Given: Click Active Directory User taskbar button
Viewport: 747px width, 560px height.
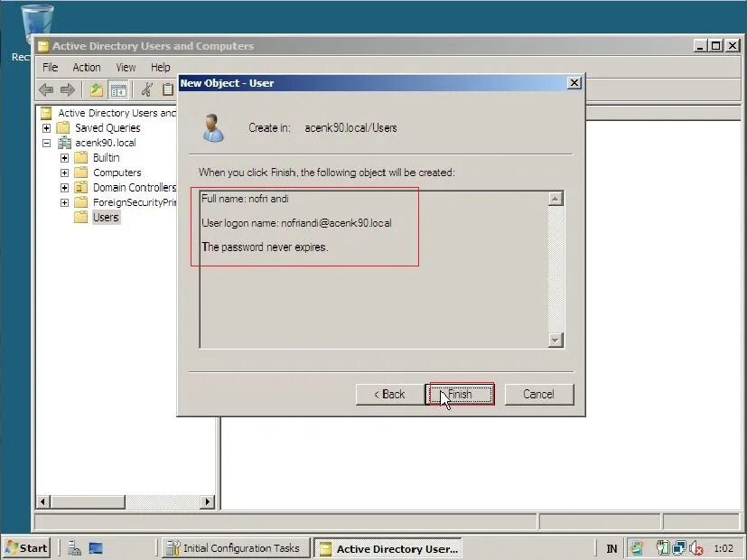Looking at the screenshot, I should point(388,548).
